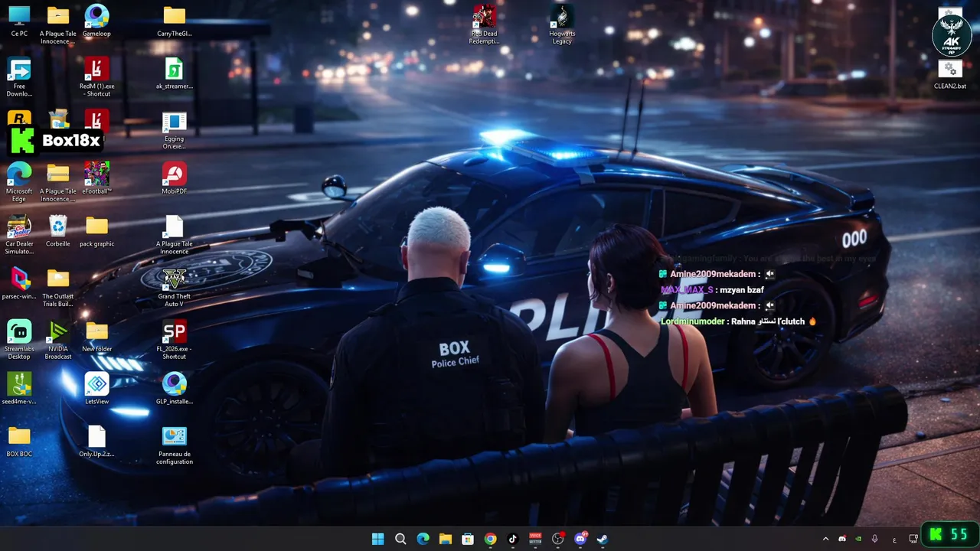980x551 pixels.
Task: Switch the Arabic input language indicator
Action: (894, 540)
